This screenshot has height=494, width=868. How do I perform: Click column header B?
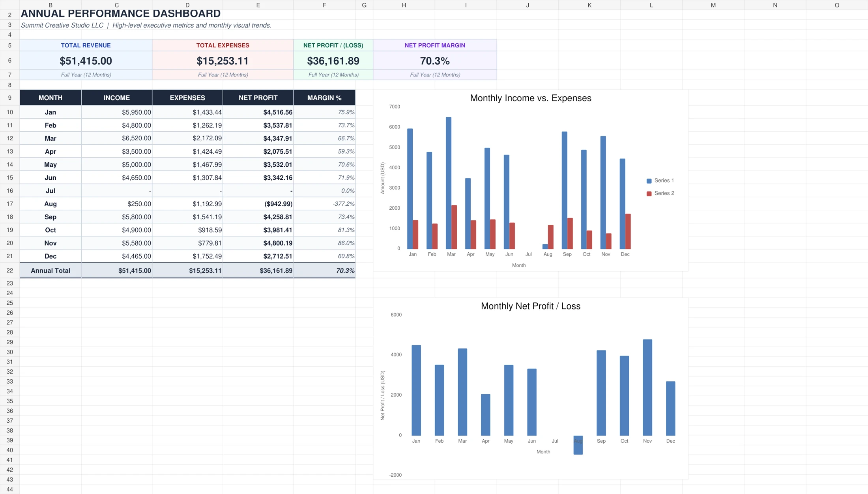pyautogui.click(x=51, y=5)
